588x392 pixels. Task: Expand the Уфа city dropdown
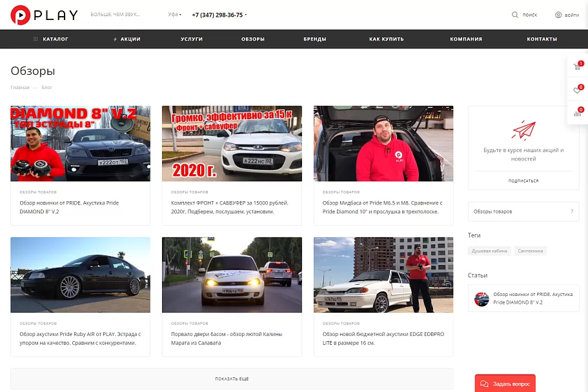[x=174, y=15]
